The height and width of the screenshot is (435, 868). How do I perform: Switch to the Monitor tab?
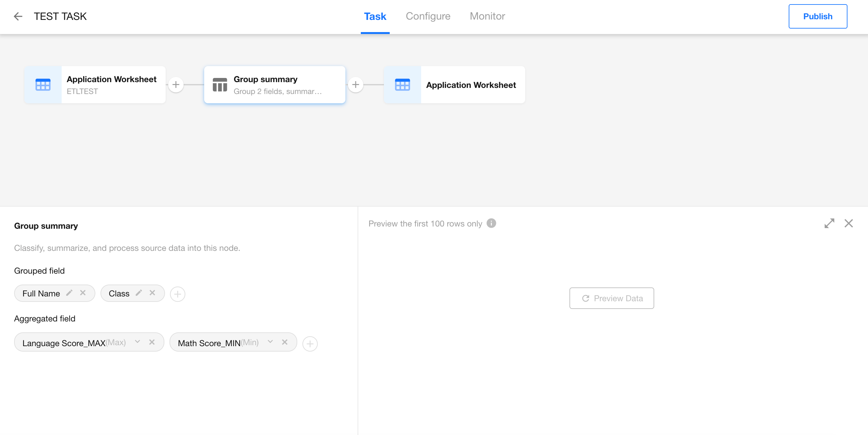point(487,16)
